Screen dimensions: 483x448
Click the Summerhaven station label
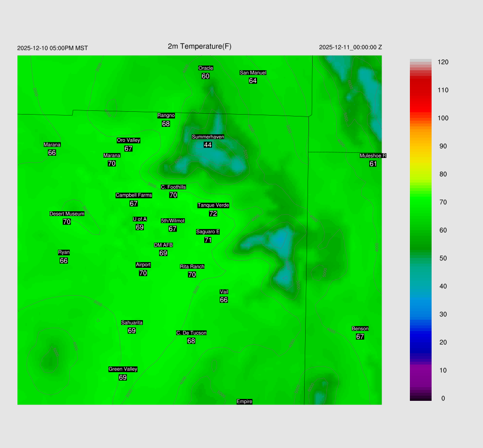point(208,137)
